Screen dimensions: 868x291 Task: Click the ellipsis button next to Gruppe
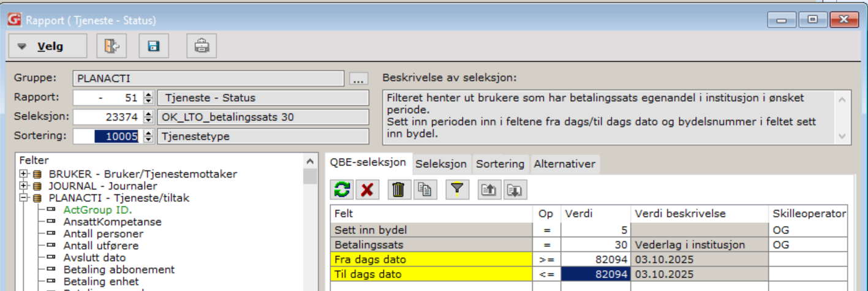coord(359,79)
